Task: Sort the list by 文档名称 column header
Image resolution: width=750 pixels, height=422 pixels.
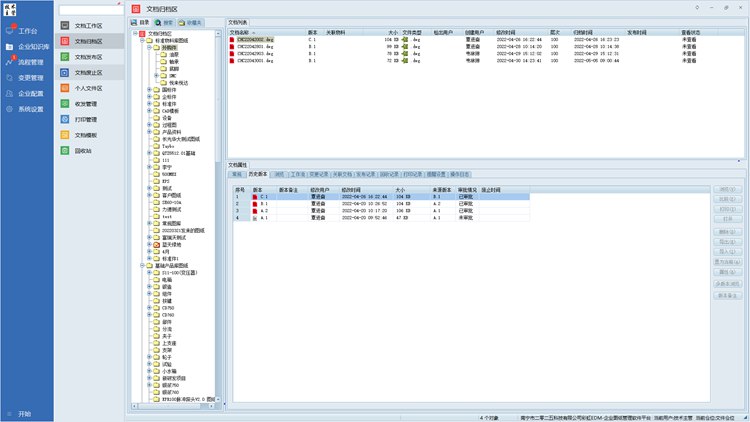Action: (x=245, y=32)
